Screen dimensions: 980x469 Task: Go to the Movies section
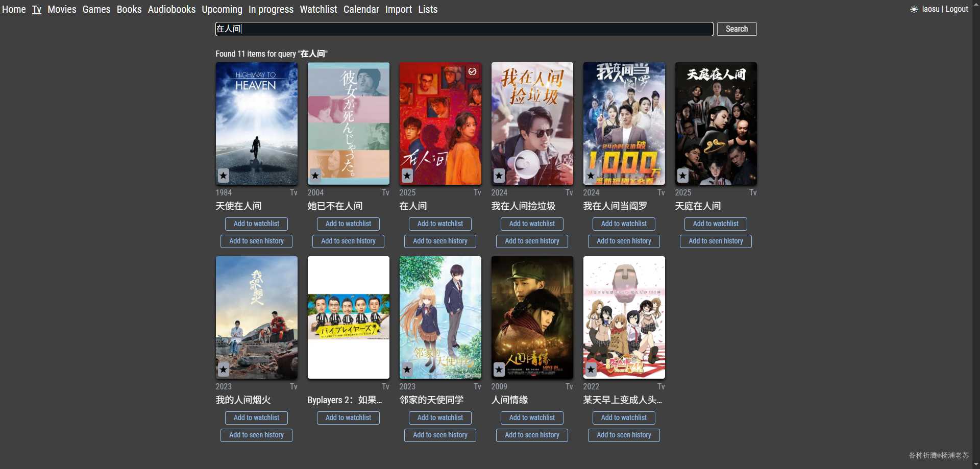pos(62,9)
